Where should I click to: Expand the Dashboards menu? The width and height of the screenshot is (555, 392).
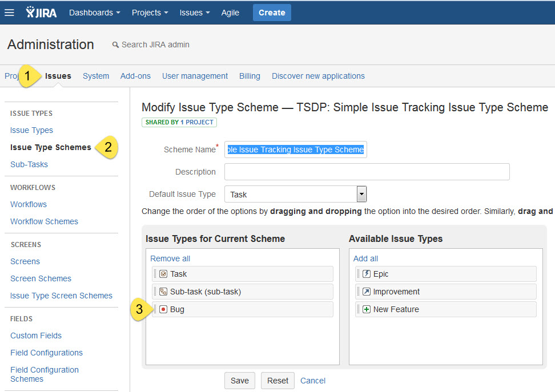click(x=94, y=13)
